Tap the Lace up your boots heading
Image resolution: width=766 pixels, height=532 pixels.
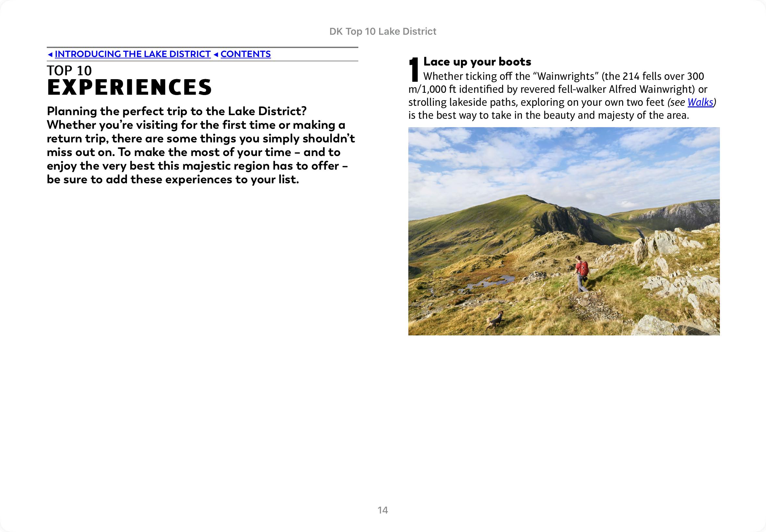coord(477,62)
